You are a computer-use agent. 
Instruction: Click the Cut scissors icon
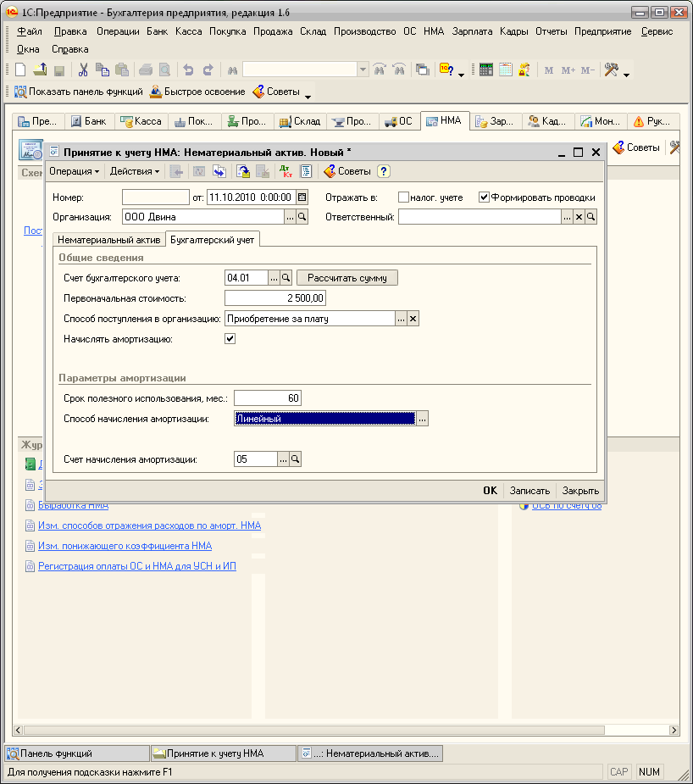[83, 70]
